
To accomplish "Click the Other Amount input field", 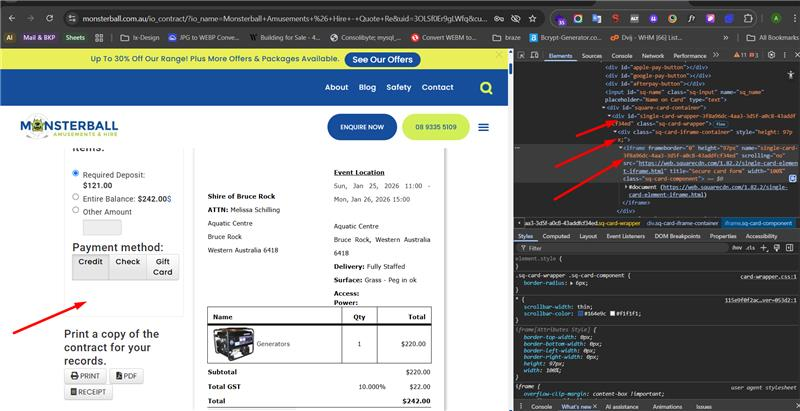I will (x=101, y=227).
